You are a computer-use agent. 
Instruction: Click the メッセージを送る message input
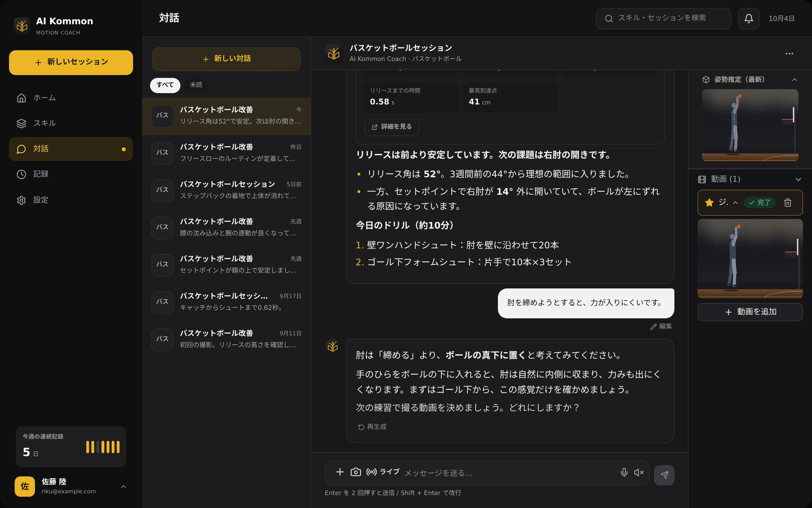509,473
